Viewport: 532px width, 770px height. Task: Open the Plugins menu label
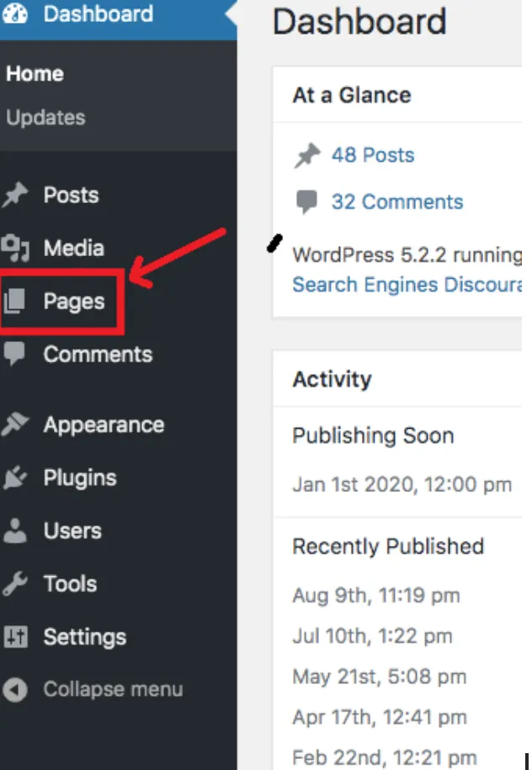click(x=80, y=478)
